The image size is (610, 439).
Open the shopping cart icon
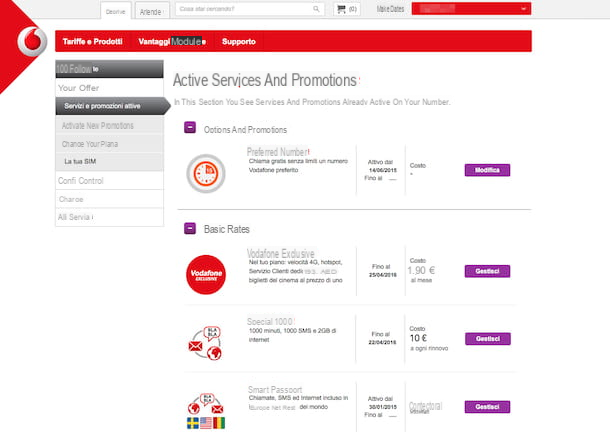pos(341,9)
